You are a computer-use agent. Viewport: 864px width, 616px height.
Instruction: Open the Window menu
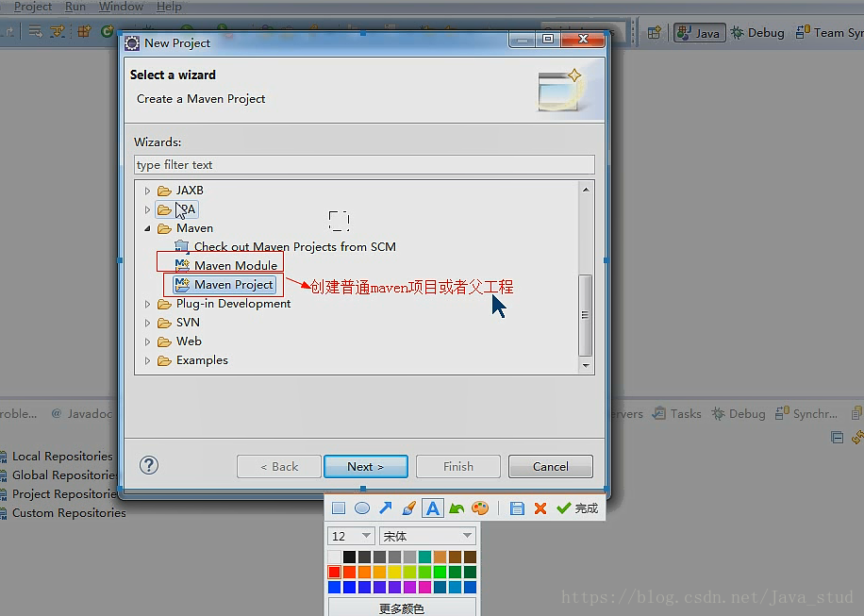[x=121, y=7]
